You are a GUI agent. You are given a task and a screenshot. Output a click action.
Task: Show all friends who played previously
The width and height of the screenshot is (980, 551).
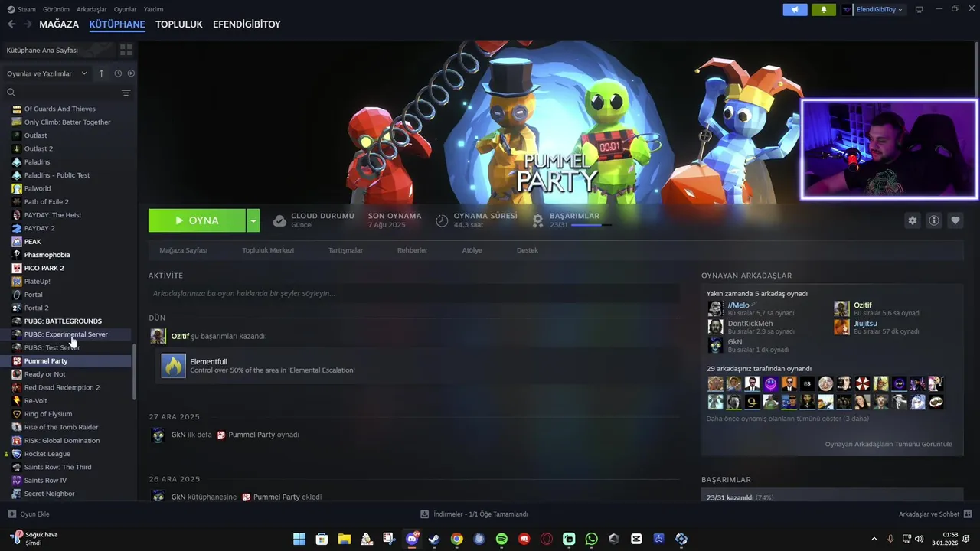tap(788, 419)
